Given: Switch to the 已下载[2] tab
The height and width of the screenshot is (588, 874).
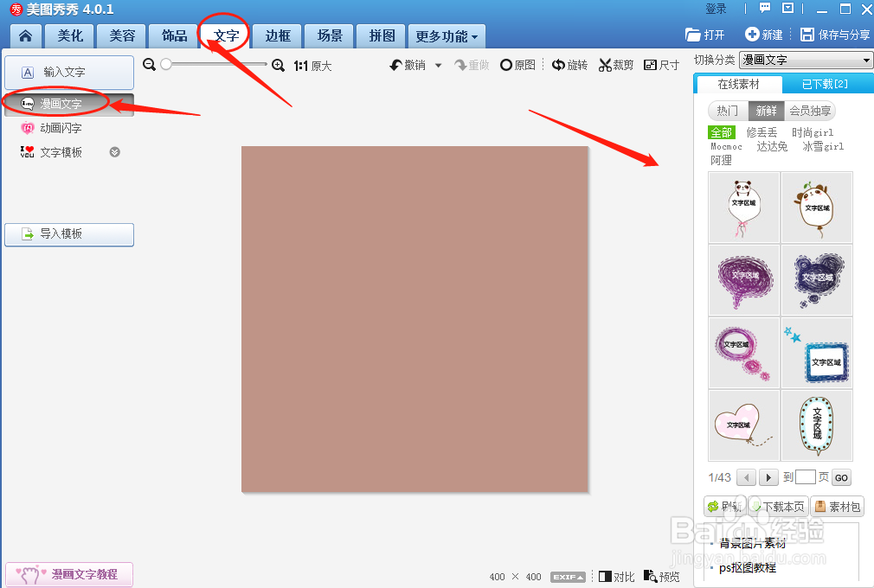Looking at the screenshot, I should click(x=825, y=84).
